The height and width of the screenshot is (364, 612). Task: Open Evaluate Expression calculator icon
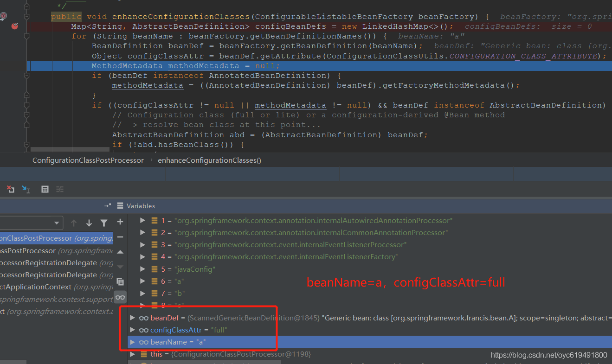click(x=45, y=189)
